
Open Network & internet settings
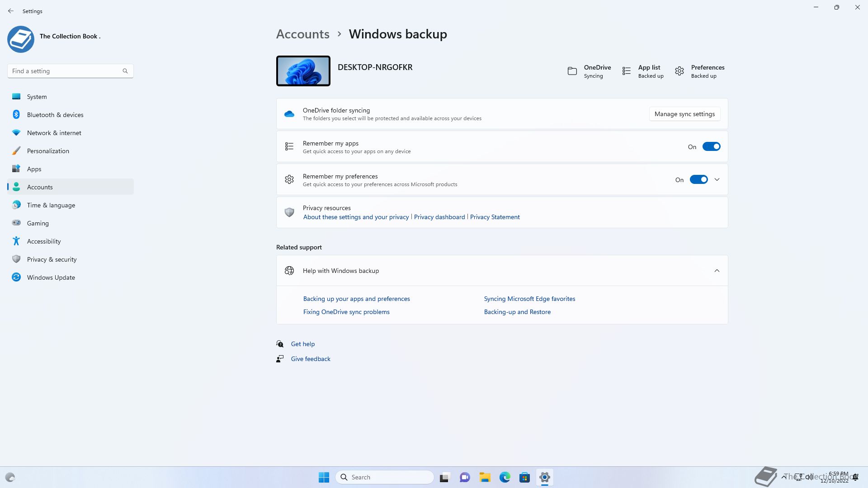[x=71, y=133]
